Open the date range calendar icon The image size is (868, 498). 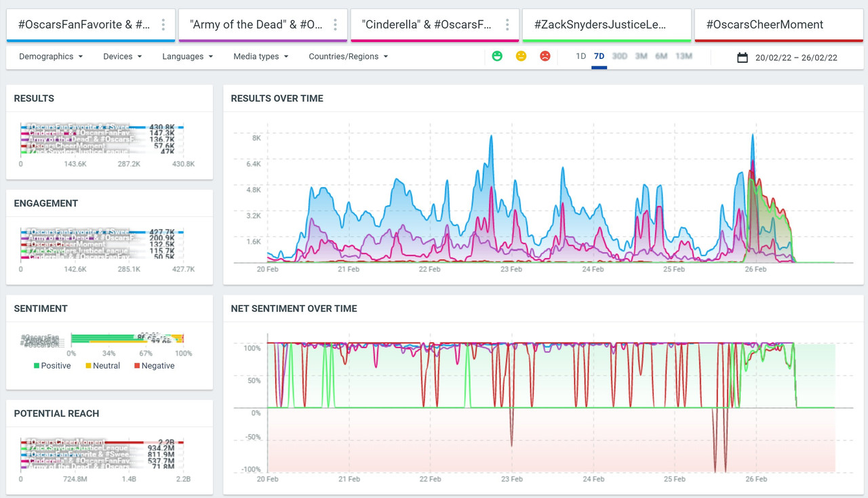[743, 58]
